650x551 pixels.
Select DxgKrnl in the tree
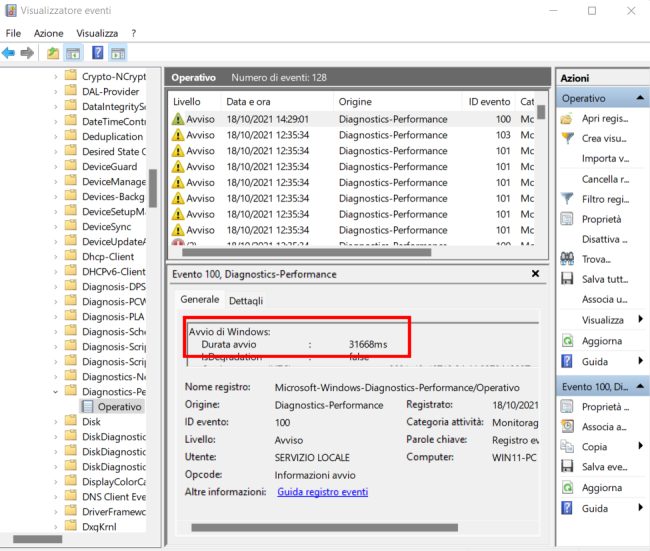click(x=99, y=527)
